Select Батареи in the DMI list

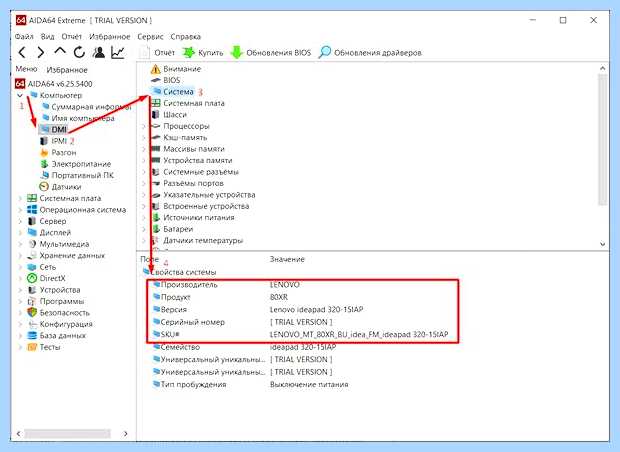tap(172, 229)
